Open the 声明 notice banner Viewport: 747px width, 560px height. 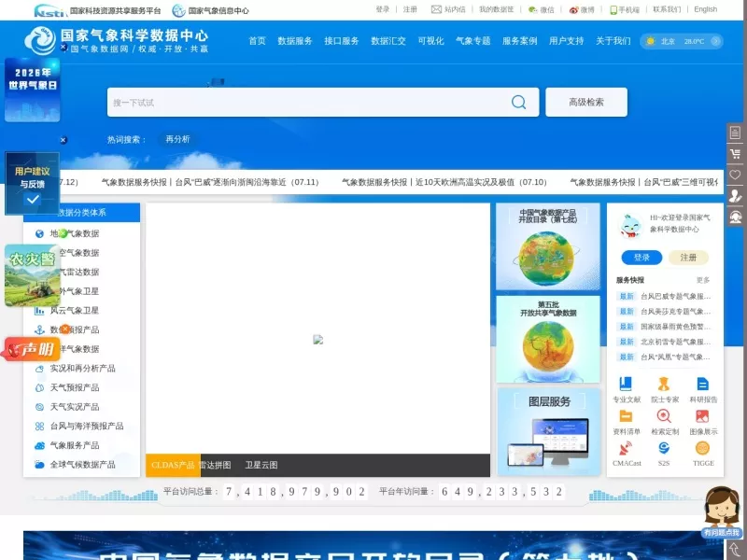point(32,349)
